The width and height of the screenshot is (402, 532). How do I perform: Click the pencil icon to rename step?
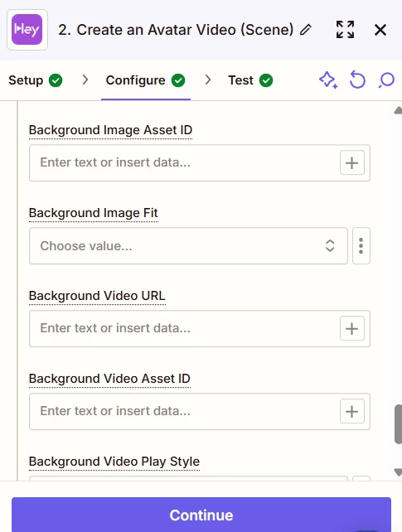(x=306, y=30)
